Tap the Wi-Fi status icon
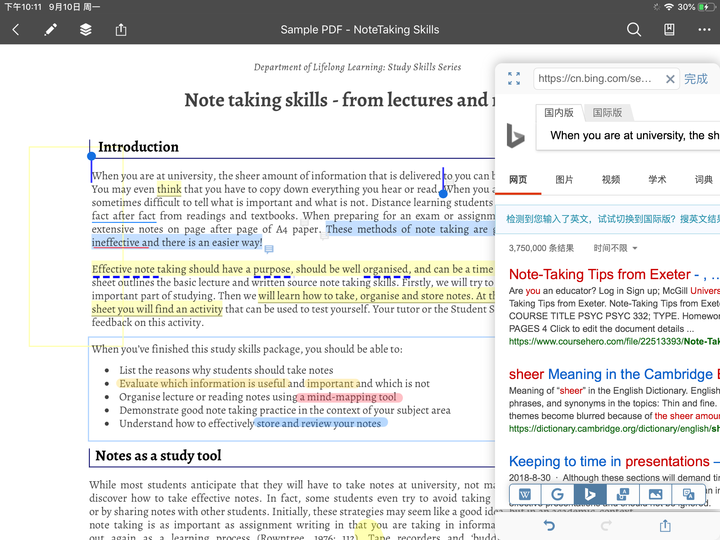 click(x=669, y=7)
